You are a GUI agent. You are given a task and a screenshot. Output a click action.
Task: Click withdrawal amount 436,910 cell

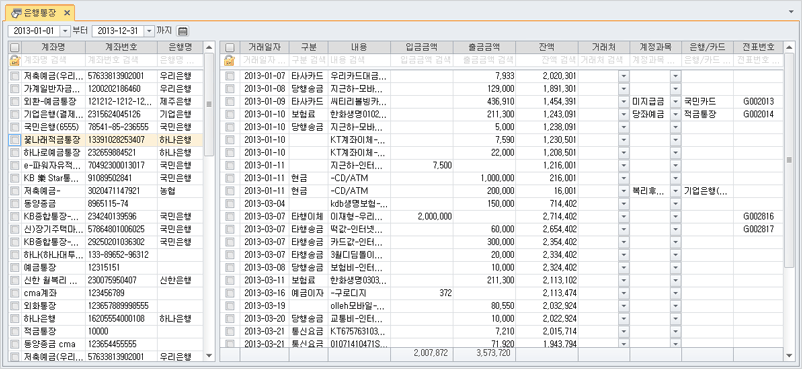click(x=484, y=101)
